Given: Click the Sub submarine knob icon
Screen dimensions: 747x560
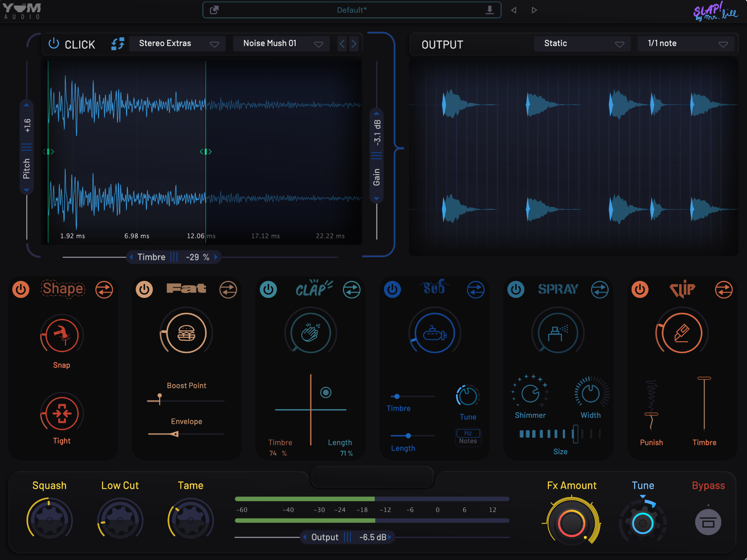Looking at the screenshot, I should pyautogui.click(x=434, y=333).
